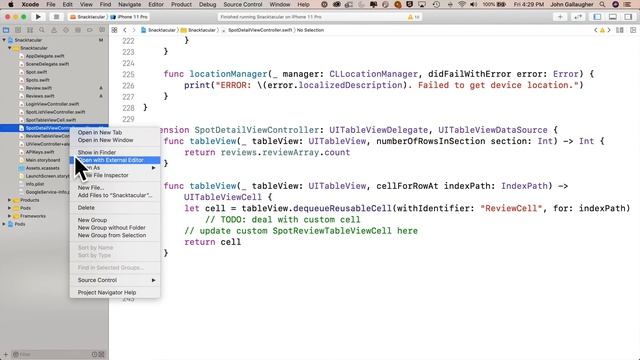Expand the Pods project at bottom
The width and height of the screenshot is (640, 360).
pyautogui.click(x=4, y=224)
